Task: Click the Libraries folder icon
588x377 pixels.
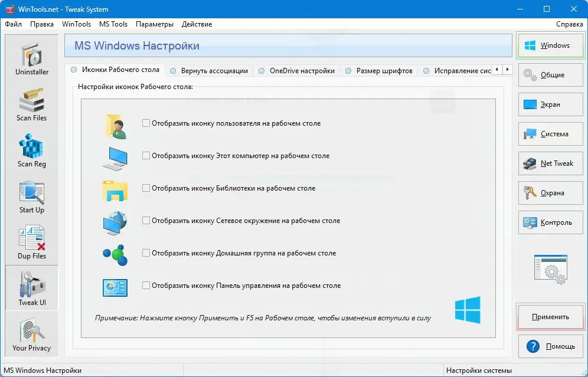Action: click(x=115, y=191)
